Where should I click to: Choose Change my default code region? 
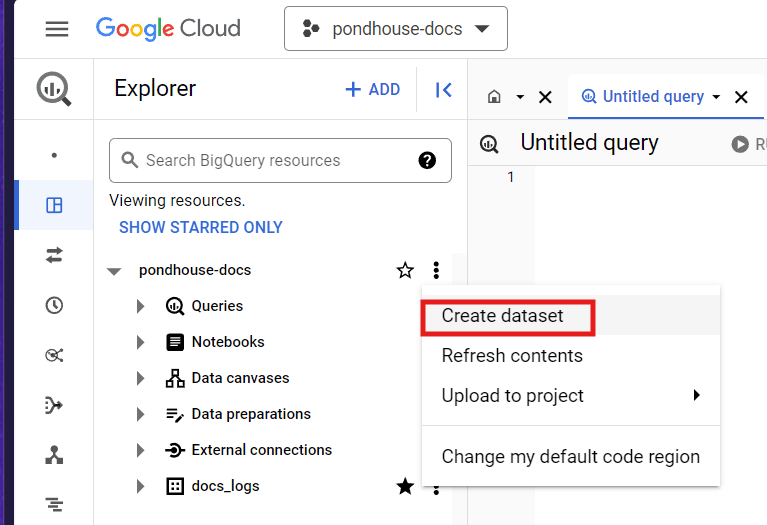tap(570, 457)
